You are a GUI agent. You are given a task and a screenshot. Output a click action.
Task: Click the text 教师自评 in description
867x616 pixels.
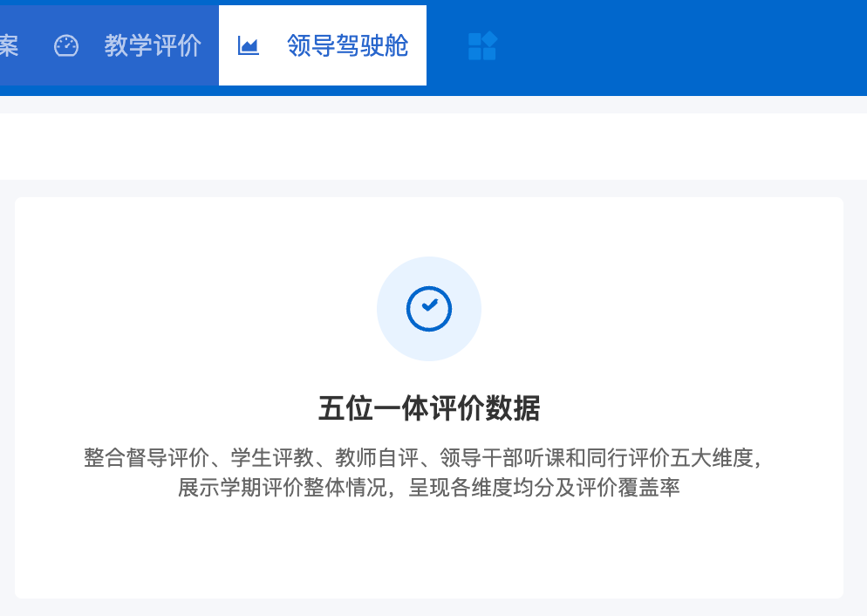[377, 458]
